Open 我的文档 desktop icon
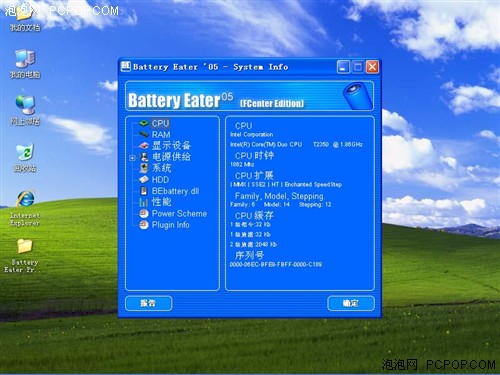Image resolution: width=500 pixels, height=375 pixels. [x=25, y=20]
